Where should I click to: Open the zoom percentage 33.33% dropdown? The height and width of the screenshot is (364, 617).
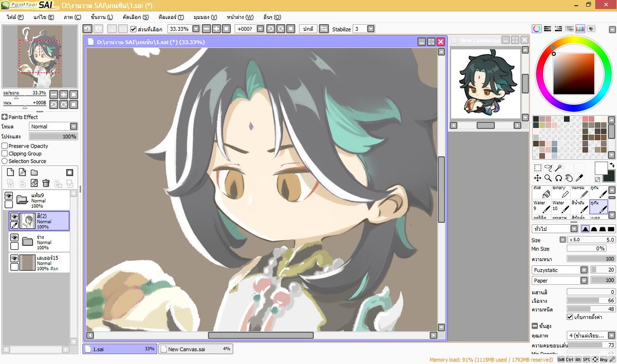(196, 29)
